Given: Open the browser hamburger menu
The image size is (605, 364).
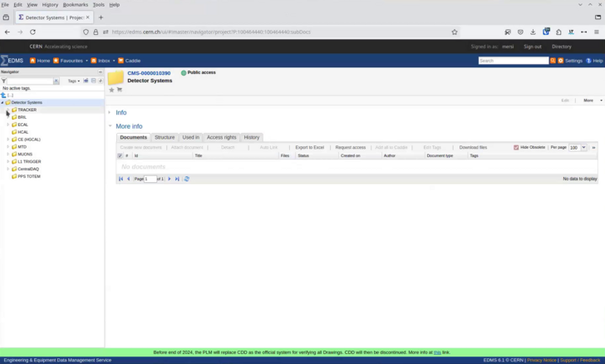Looking at the screenshot, I should click(597, 32).
